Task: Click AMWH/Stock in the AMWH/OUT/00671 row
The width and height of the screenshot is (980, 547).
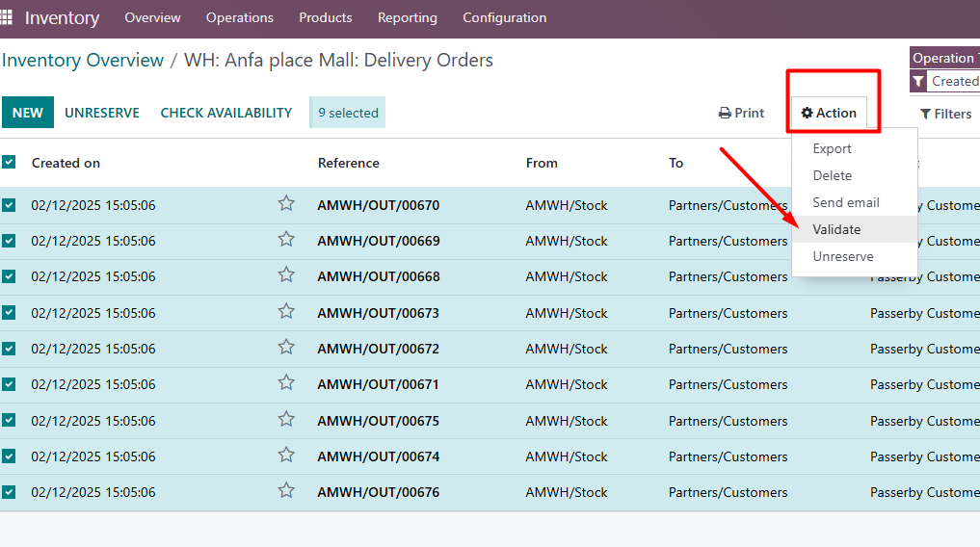Action: click(x=567, y=384)
